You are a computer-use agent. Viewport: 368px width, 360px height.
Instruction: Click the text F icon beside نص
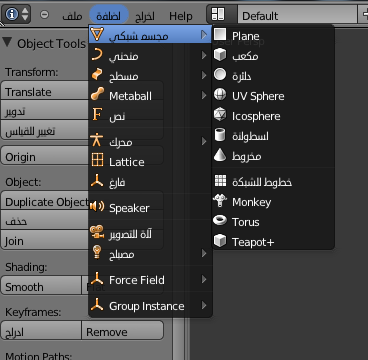click(97, 115)
